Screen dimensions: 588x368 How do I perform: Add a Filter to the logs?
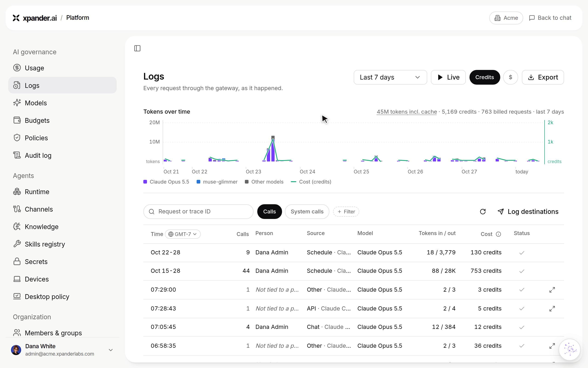click(x=346, y=212)
